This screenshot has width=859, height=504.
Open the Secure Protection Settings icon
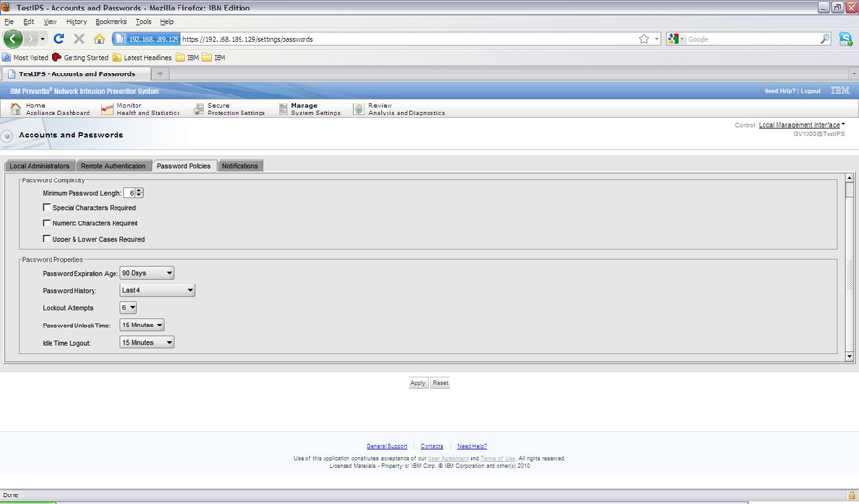pos(199,109)
